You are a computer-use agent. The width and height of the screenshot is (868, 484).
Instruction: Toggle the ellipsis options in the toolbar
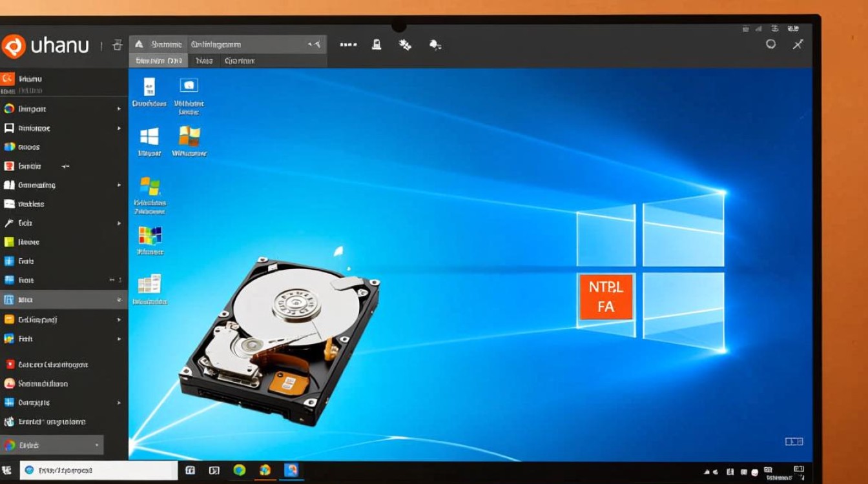(347, 44)
